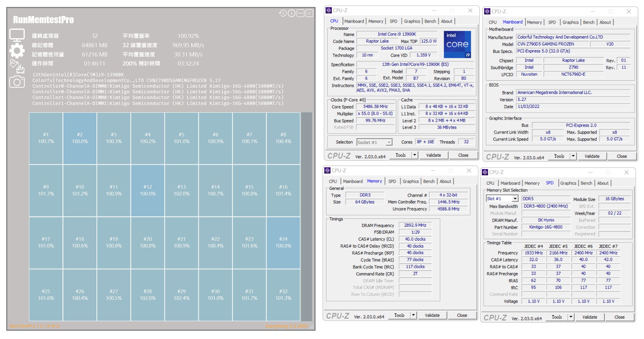
Task: Take a screenshot with the camera icon
Action: click(x=17, y=82)
